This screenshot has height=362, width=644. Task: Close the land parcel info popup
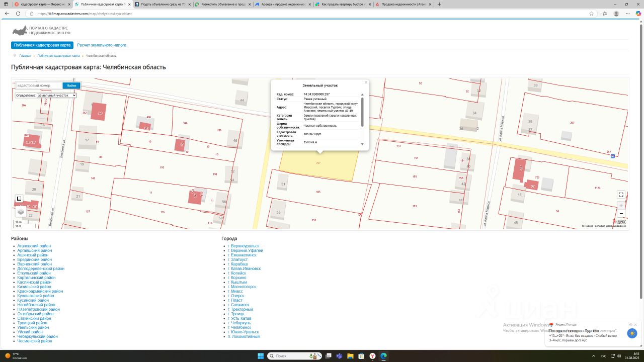366,82
